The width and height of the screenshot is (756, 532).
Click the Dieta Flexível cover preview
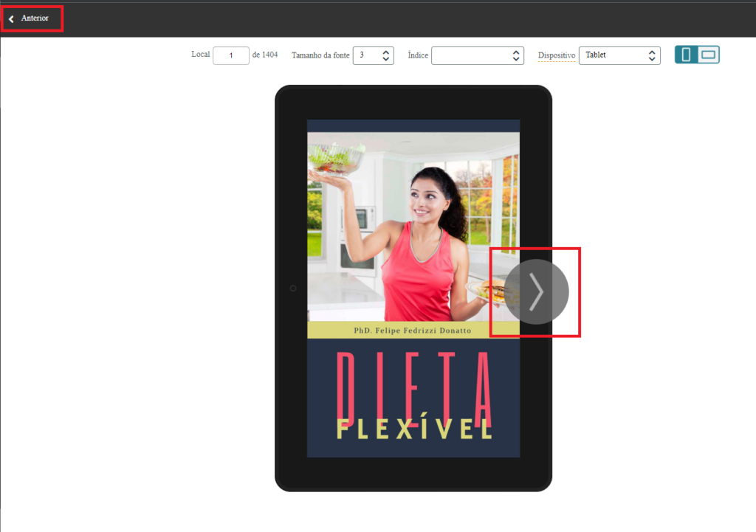pyautogui.click(x=413, y=289)
